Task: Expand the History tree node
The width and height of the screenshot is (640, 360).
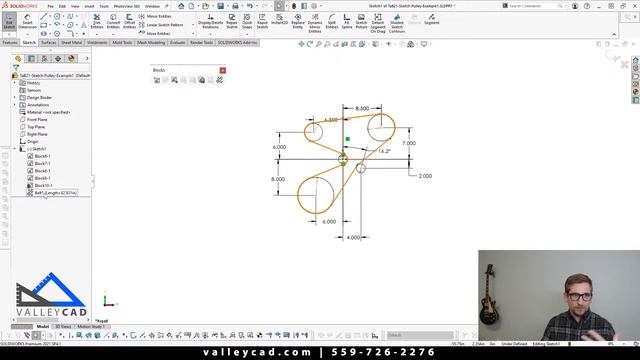Action: click(15, 83)
